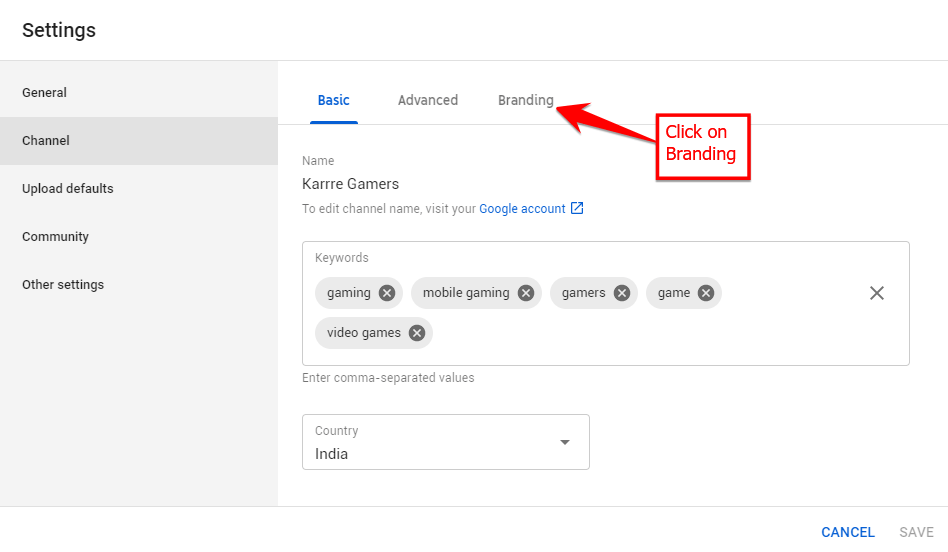Remove the 'mobile gaming' keyword chip
This screenshot has height=552, width=948.
tap(526, 293)
